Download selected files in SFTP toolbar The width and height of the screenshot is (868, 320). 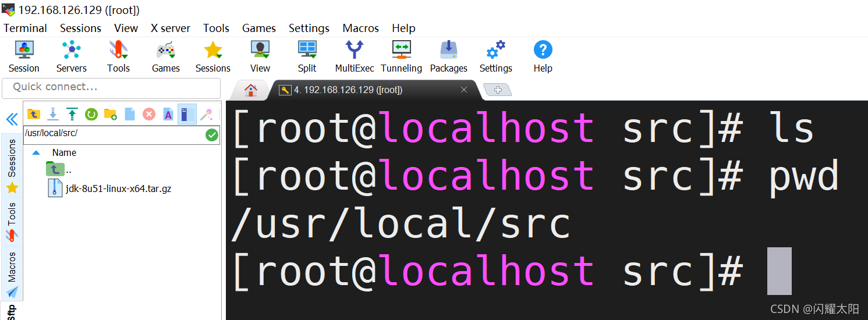point(52,114)
